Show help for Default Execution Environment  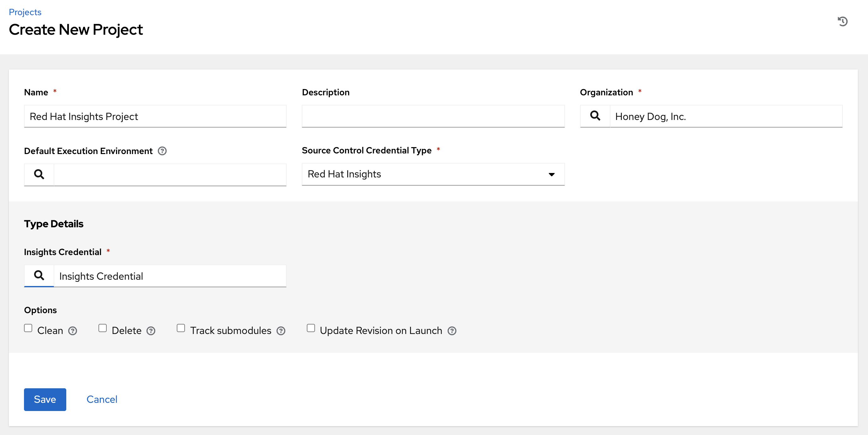coord(163,151)
